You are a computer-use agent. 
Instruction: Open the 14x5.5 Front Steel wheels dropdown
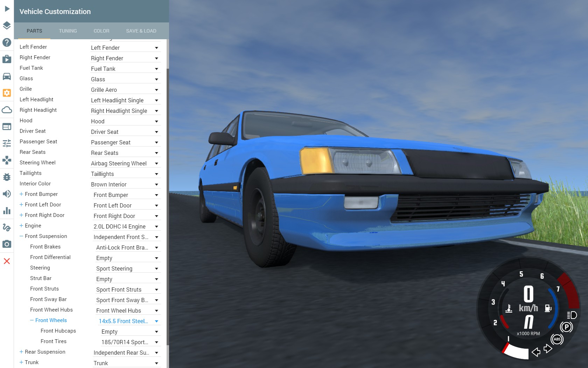[129, 321]
